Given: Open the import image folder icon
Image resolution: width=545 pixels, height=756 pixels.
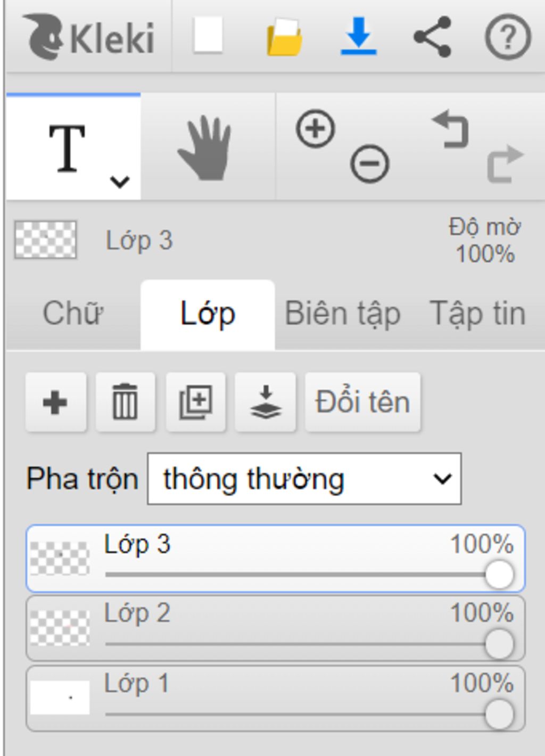Looking at the screenshot, I should (284, 37).
